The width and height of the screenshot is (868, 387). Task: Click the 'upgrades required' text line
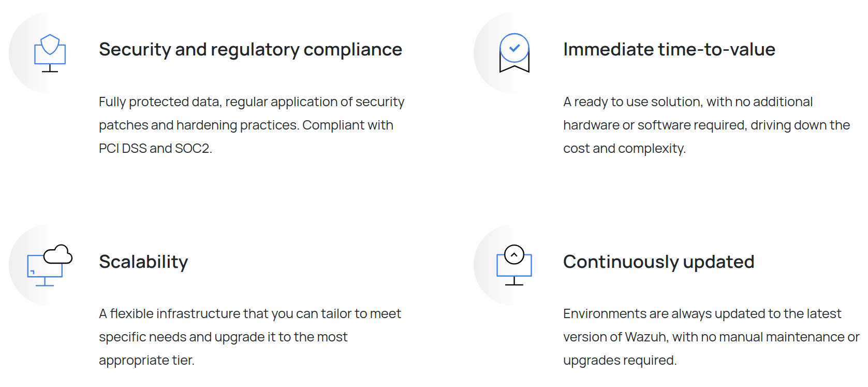click(x=620, y=361)
